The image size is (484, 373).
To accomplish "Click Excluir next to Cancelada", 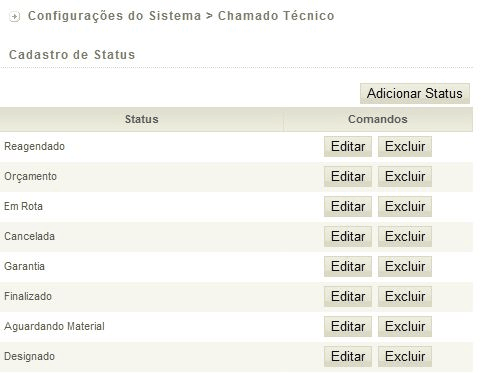I will (x=405, y=236).
